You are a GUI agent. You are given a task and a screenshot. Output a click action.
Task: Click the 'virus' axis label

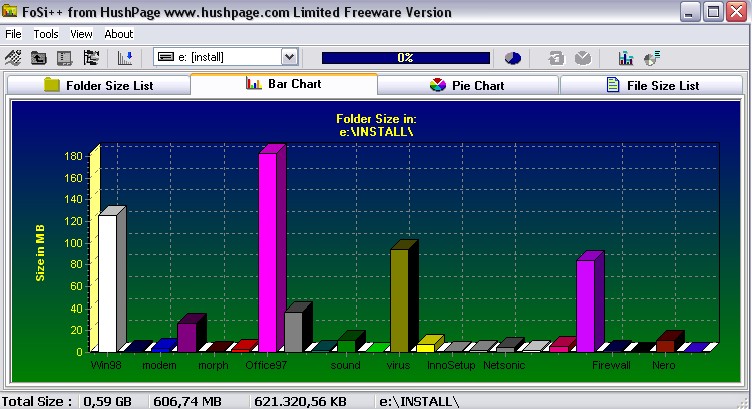[x=399, y=365]
